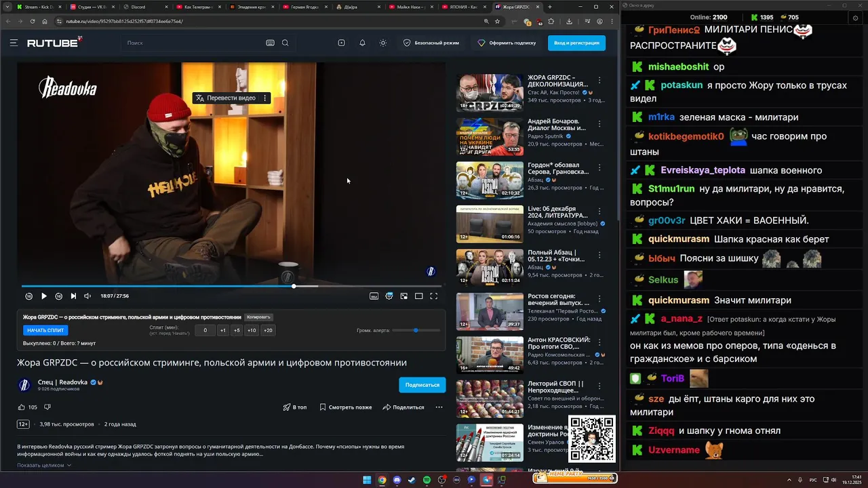This screenshot has width=868, height=488.
Task: Add video to Смотреть позже
Action: tap(346, 407)
